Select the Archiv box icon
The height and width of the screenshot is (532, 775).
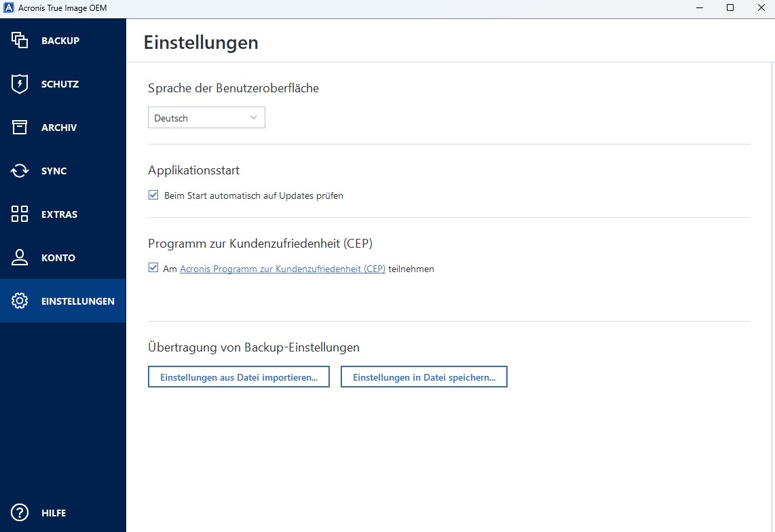point(20,128)
